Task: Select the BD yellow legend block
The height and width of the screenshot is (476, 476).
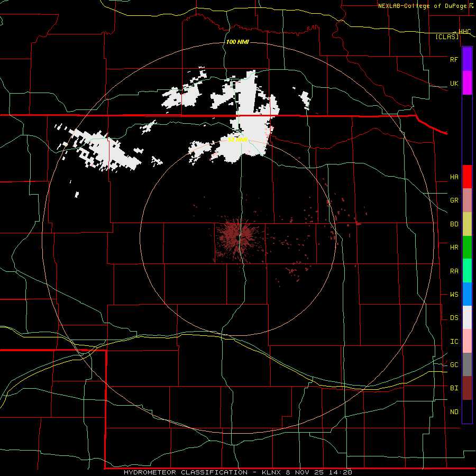Action: (467, 224)
